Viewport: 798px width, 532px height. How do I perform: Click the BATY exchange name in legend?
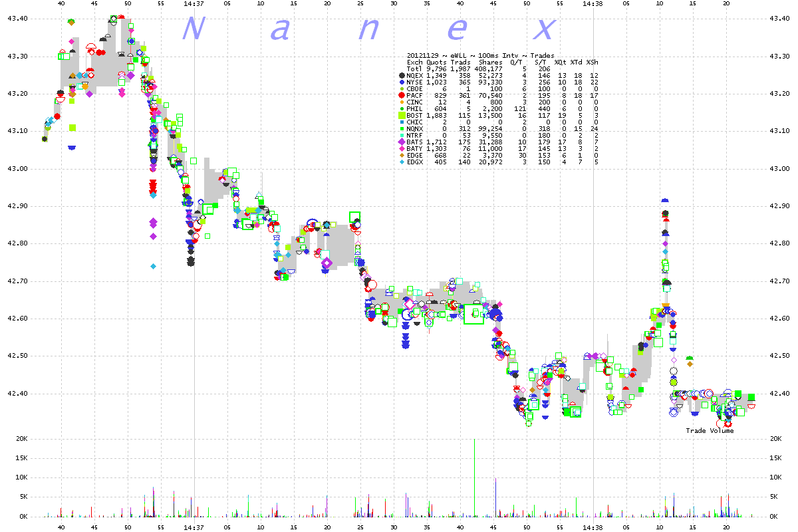coord(415,149)
